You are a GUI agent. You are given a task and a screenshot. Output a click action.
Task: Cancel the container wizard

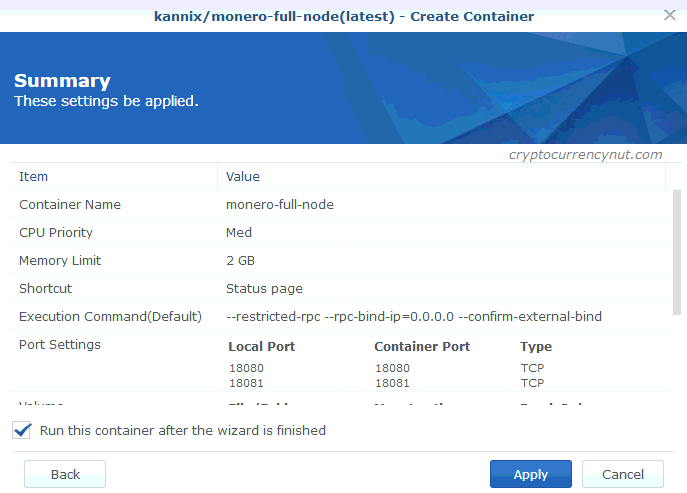tap(623, 474)
